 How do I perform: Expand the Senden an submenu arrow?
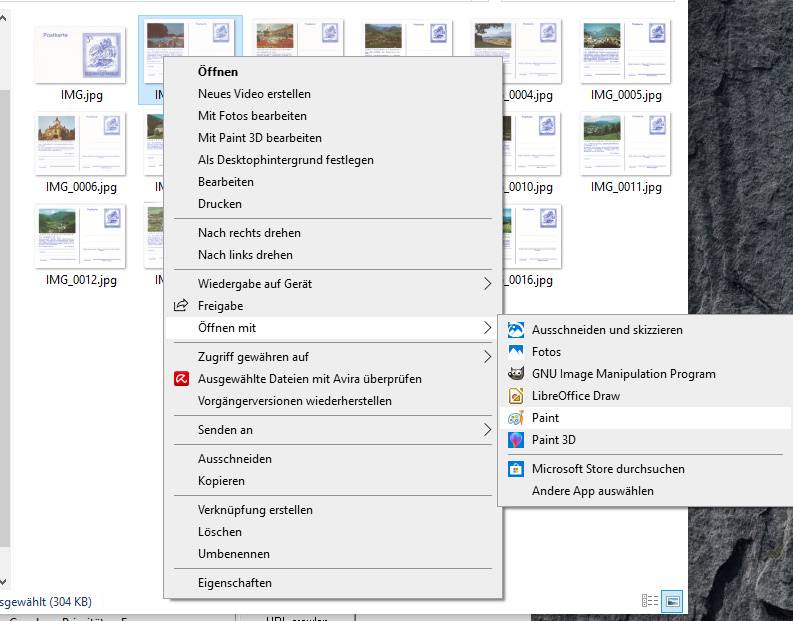487,430
